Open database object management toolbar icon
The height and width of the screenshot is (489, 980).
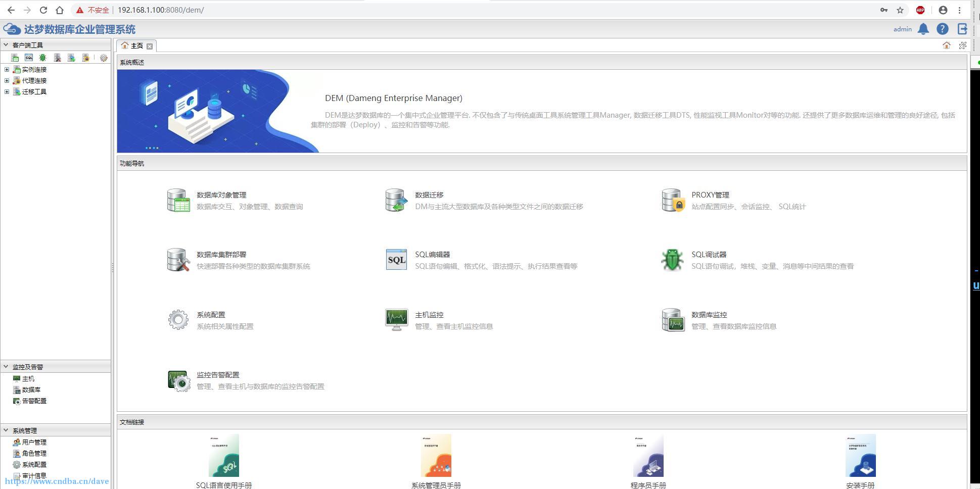point(15,58)
